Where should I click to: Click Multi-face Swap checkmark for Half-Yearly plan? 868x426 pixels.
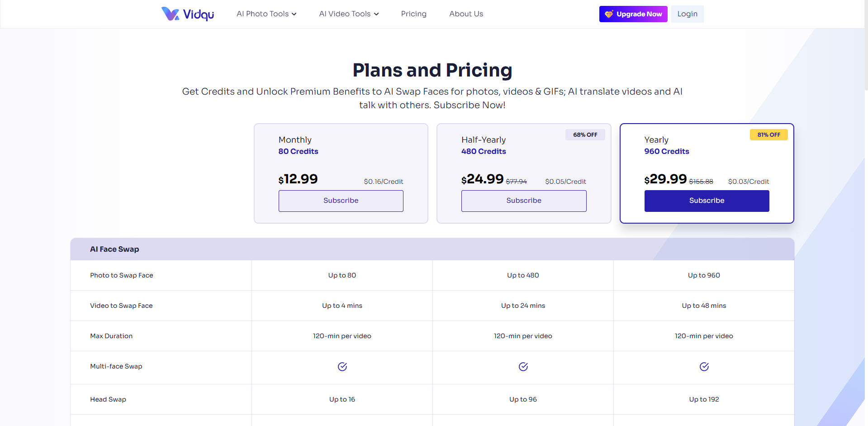point(523,367)
